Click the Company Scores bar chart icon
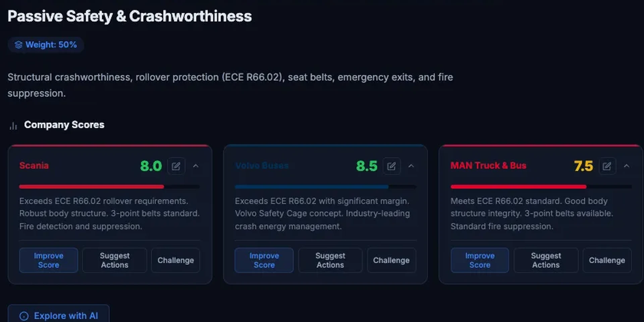Image resolution: width=644 pixels, height=322 pixels. [13, 126]
